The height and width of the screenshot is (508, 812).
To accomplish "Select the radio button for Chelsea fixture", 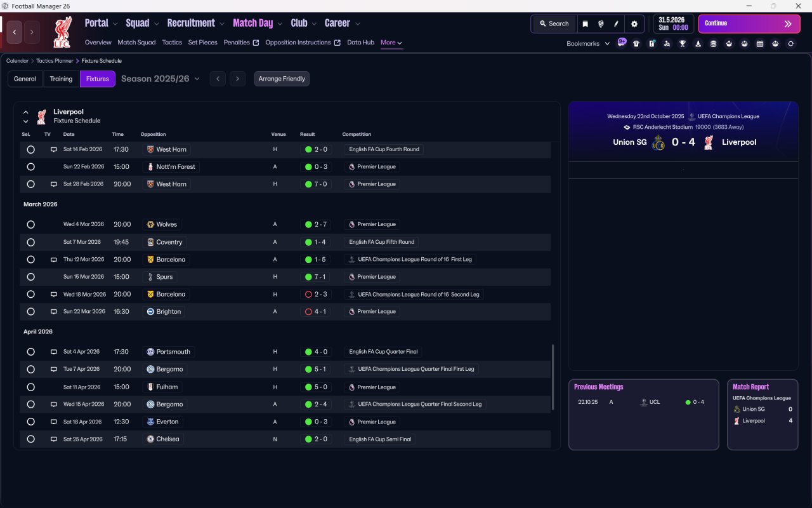I will 30,439.
